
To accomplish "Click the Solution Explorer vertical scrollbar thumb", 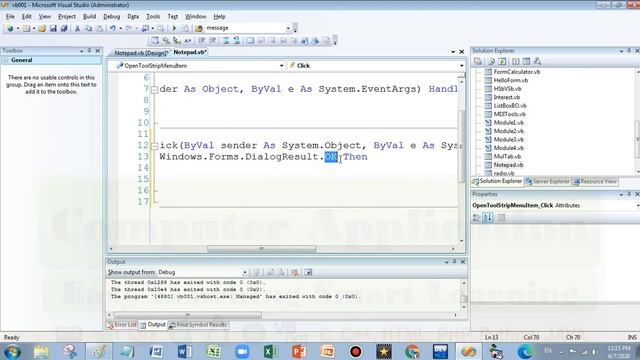I will (x=638, y=139).
